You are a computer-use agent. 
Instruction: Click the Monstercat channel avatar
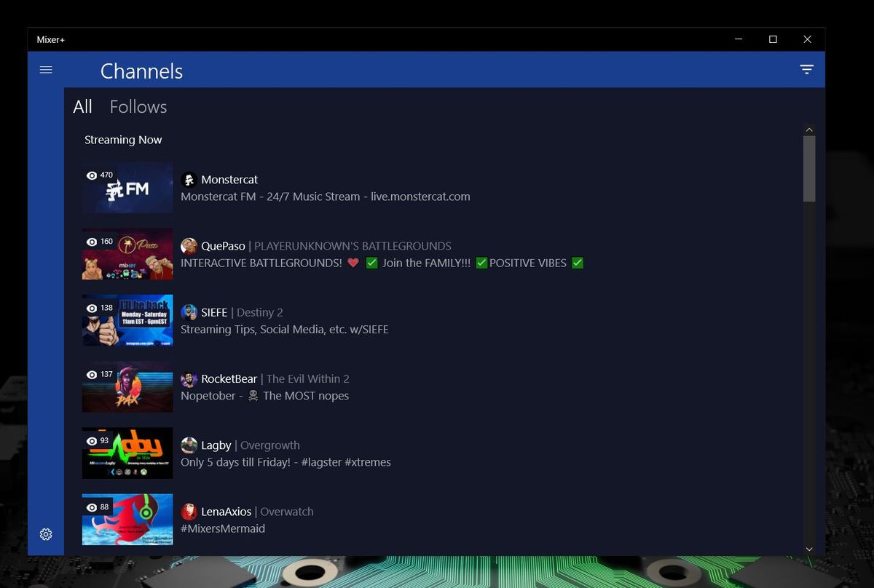click(x=189, y=179)
